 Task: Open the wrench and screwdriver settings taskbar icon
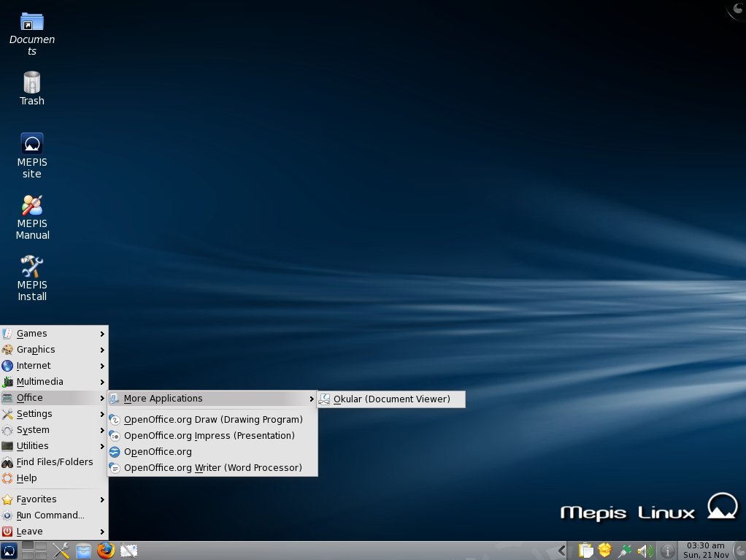click(61, 551)
